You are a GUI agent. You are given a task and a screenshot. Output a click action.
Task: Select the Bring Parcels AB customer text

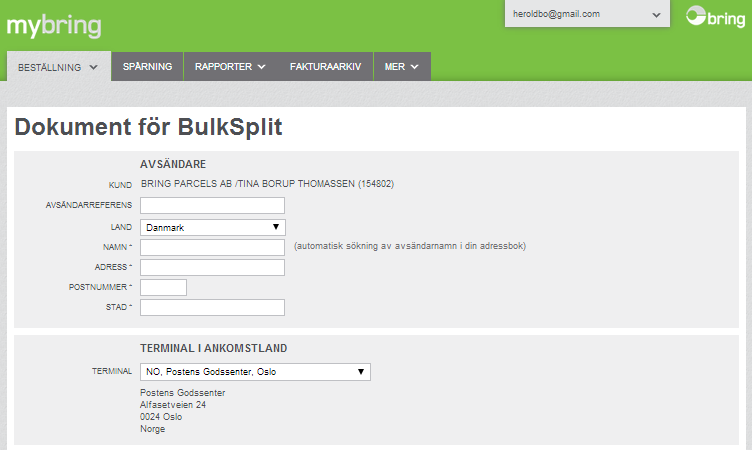click(268, 184)
